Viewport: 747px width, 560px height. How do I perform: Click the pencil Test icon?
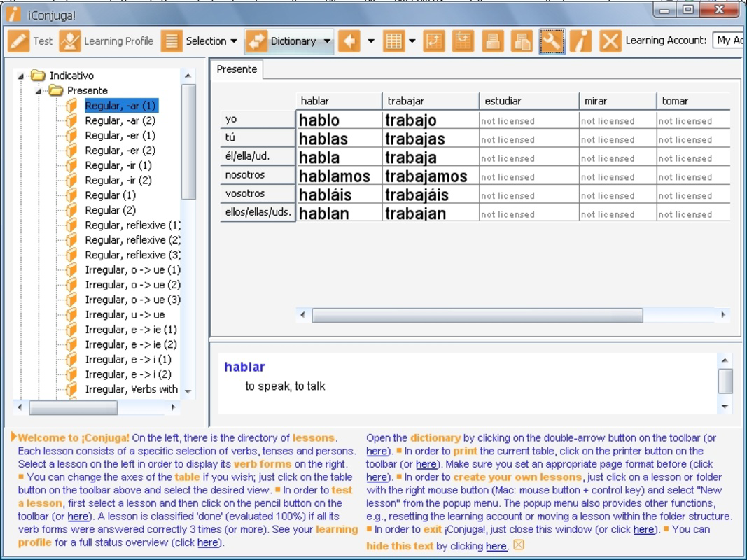tap(19, 41)
